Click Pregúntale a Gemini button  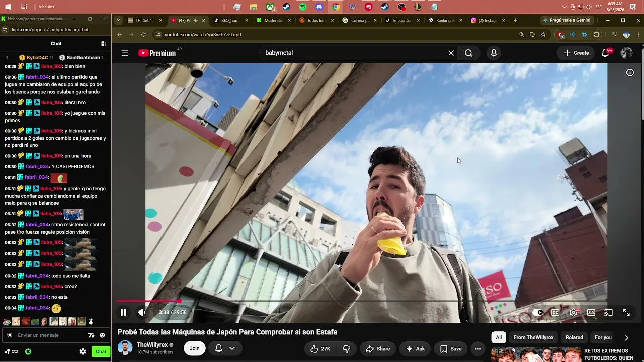[x=566, y=20]
